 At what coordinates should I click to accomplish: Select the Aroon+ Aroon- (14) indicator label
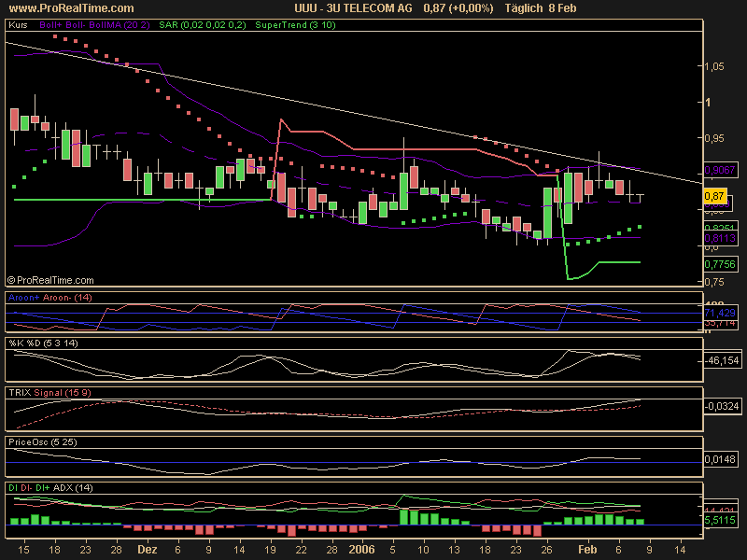pos(50,298)
